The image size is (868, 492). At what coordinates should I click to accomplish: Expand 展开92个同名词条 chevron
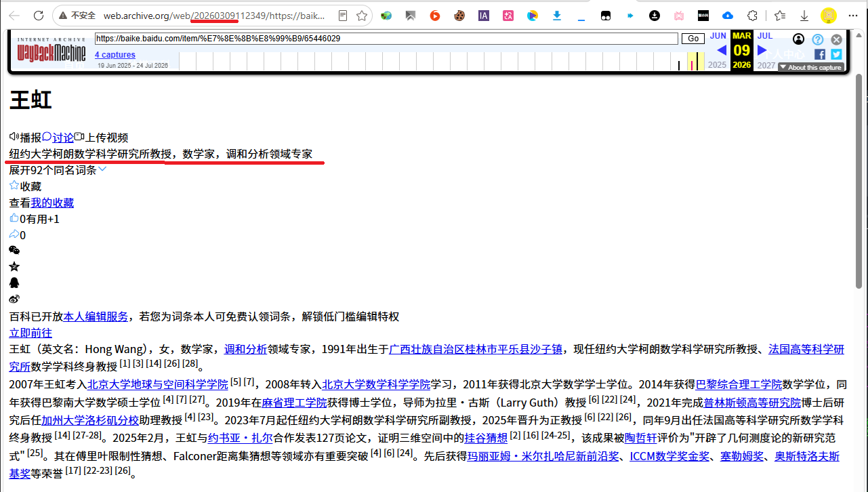tap(102, 169)
